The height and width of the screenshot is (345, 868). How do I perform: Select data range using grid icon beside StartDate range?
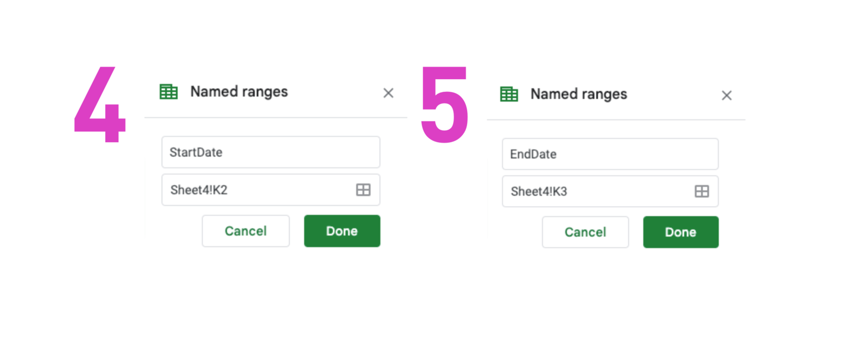click(363, 190)
